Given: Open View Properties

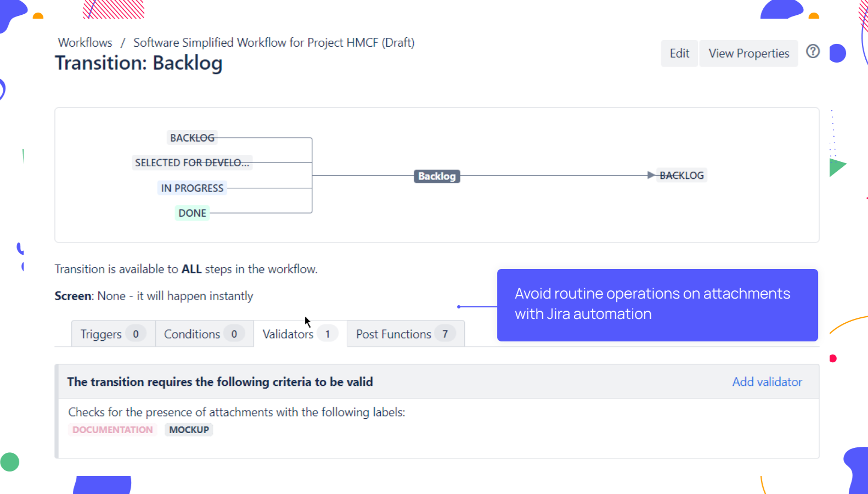Looking at the screenshot, I should point(748,53).
